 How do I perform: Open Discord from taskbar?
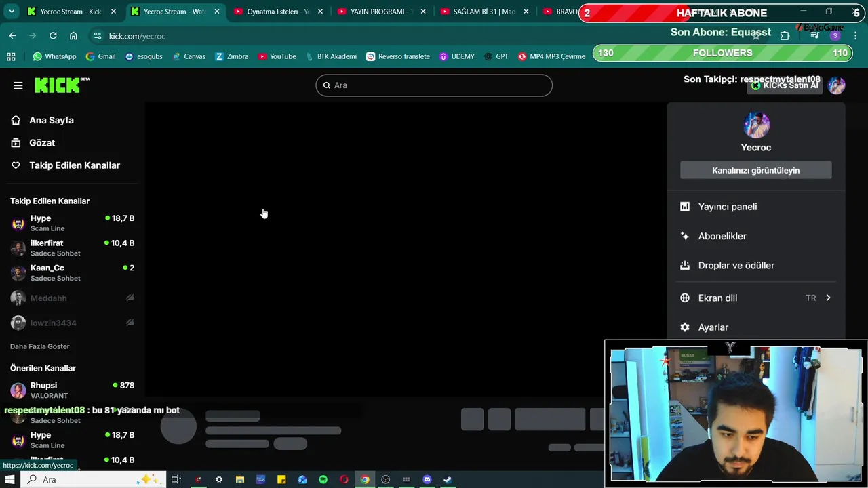(427, 480)
